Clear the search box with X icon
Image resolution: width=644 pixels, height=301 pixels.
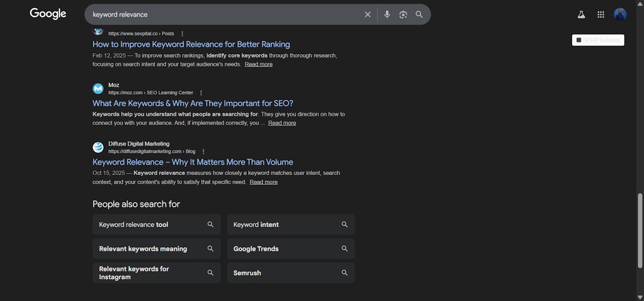click(x=367, y=14)
